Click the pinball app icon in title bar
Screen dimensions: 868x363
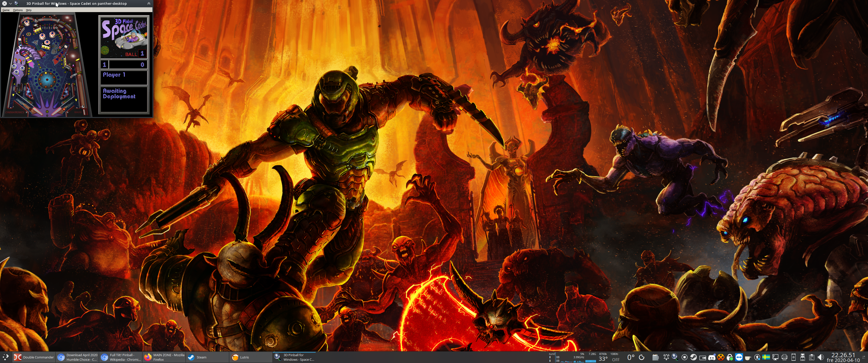click(x=16, y=3)
